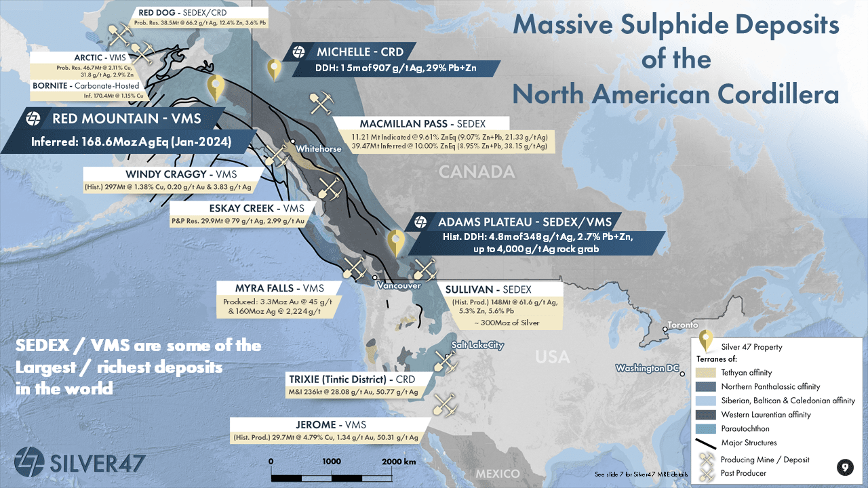The width and height of the screenshot is (868, 488).
Task: Click the Washington DC label
Action: [648, 368]
